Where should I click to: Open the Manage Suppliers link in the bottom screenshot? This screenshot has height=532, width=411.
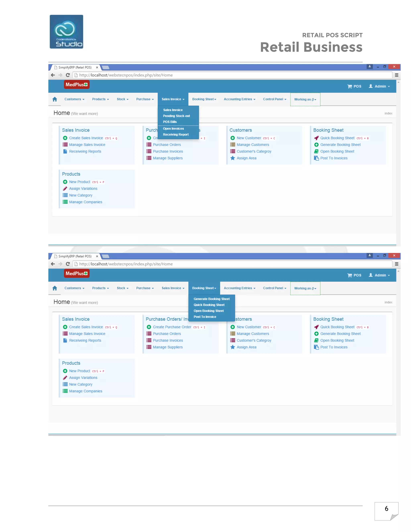pos(168,347)
